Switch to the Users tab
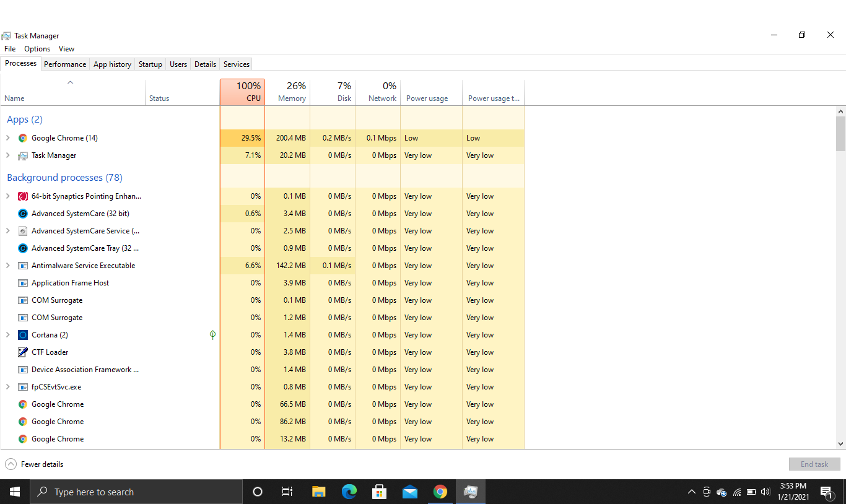 point(178,64)
